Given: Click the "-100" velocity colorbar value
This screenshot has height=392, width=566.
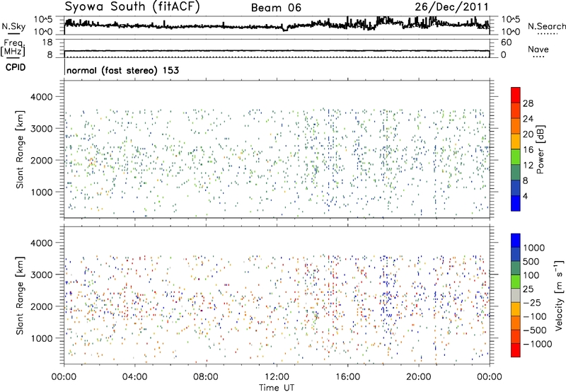Looking at the screenshot, I should [534, 316].
